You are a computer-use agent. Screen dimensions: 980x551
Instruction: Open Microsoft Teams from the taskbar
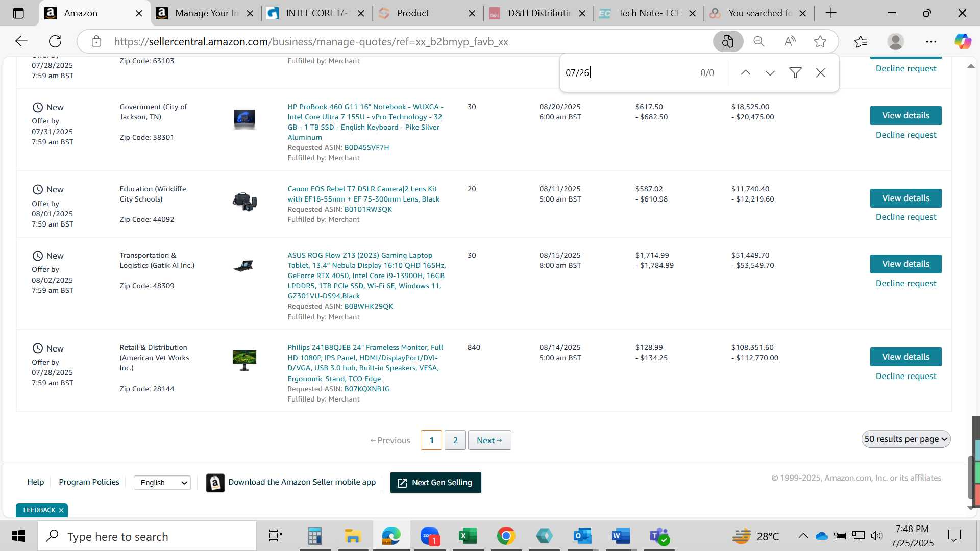coord(659,536)
